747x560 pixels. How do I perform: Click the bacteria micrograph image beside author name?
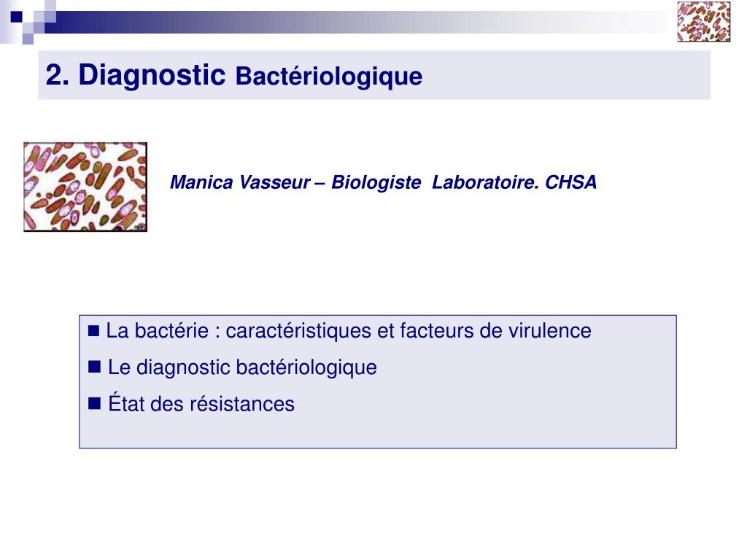click(x=85, y=187)
